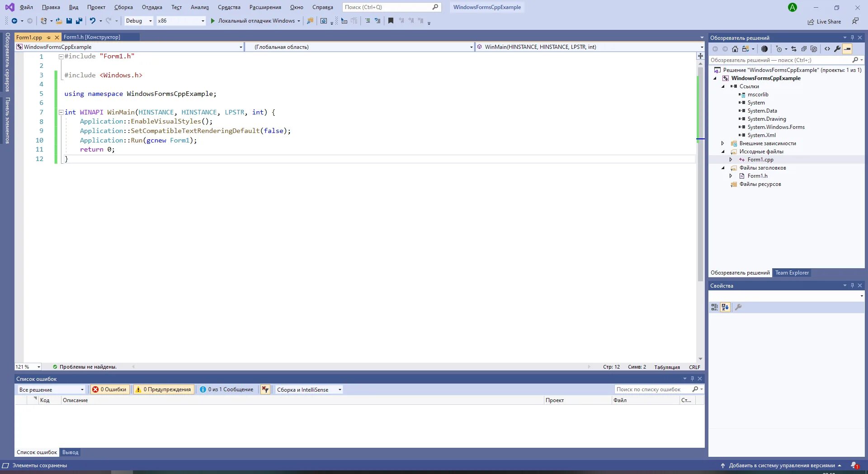Open the Расширения menu
The image size is (868, 474).
265,7
